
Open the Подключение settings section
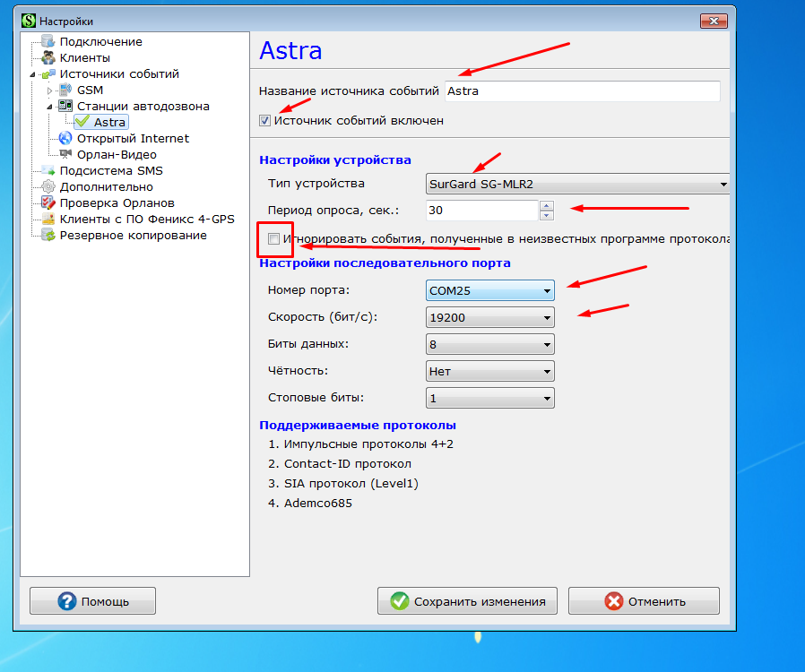point(100,41)
